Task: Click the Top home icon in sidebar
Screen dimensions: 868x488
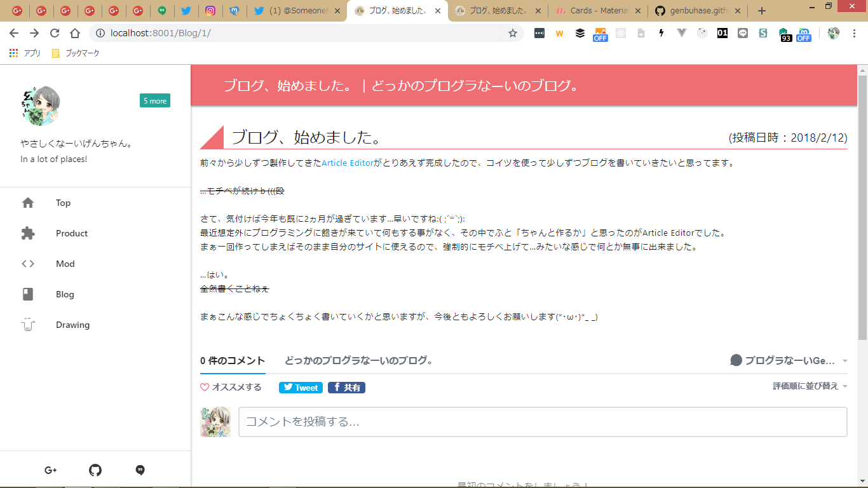Action: (x=28, y=203)
